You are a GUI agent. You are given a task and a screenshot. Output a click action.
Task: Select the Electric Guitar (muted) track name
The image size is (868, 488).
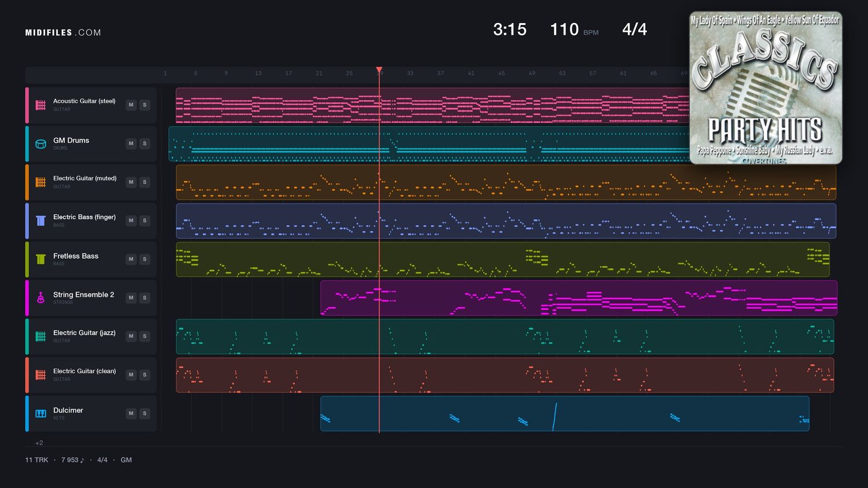pos(85,178)
